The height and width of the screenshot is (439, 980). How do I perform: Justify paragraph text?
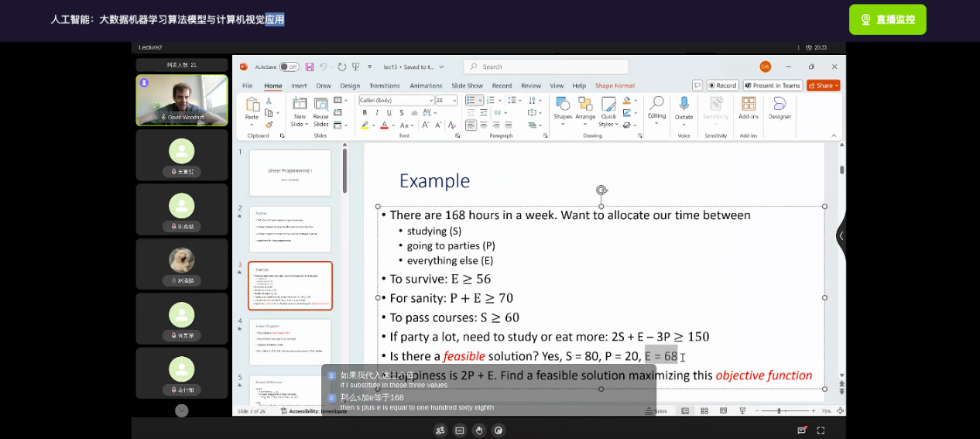pos(509,125)
